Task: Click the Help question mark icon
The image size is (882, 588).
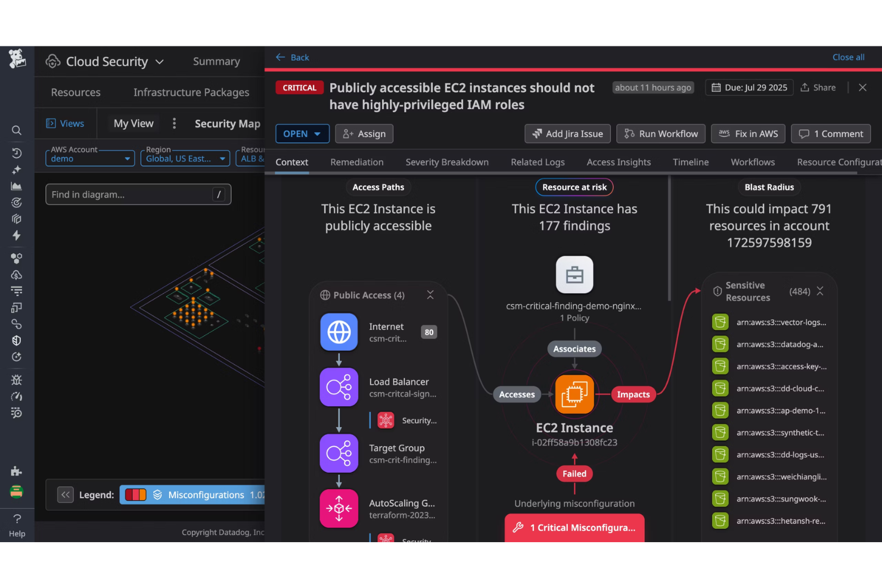Action: point(17,518)
